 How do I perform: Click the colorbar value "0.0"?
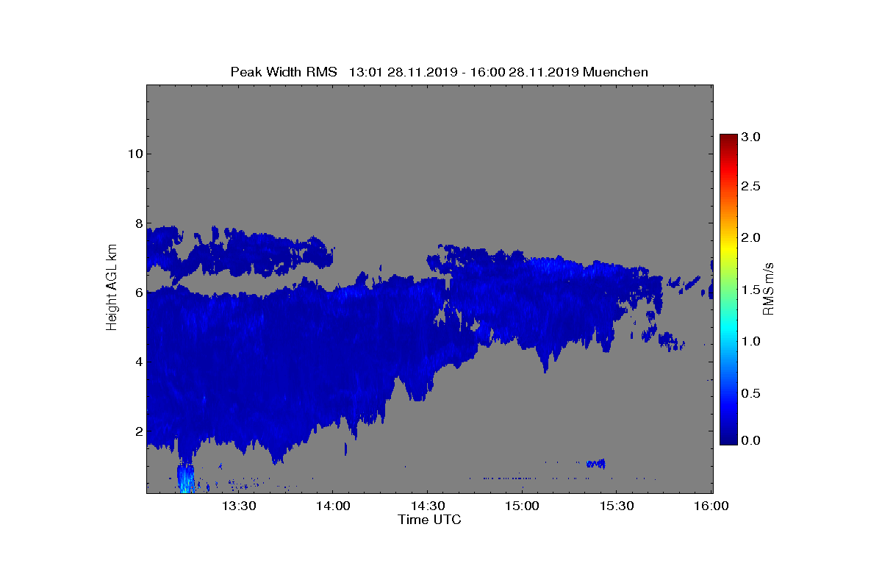[751, 440]
